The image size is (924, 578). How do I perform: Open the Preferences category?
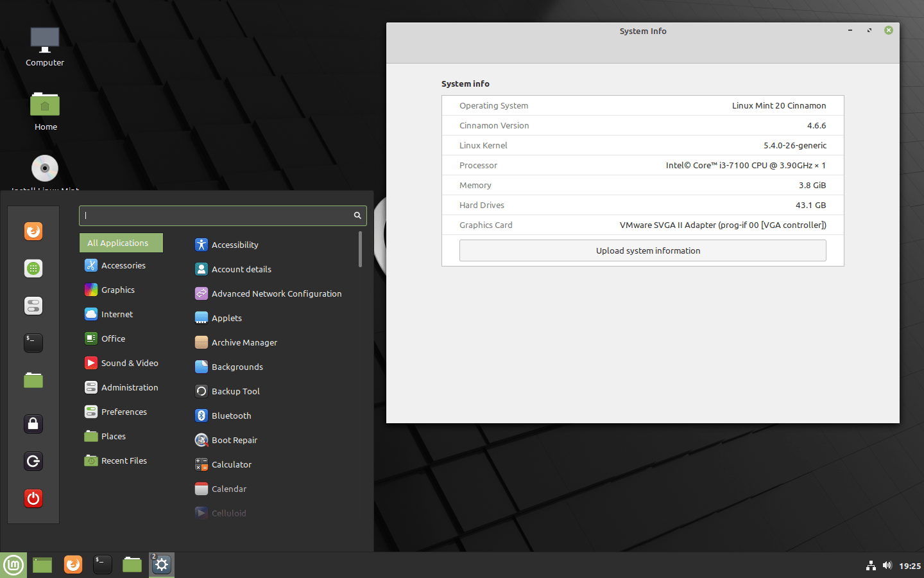(x=123, y=412)
